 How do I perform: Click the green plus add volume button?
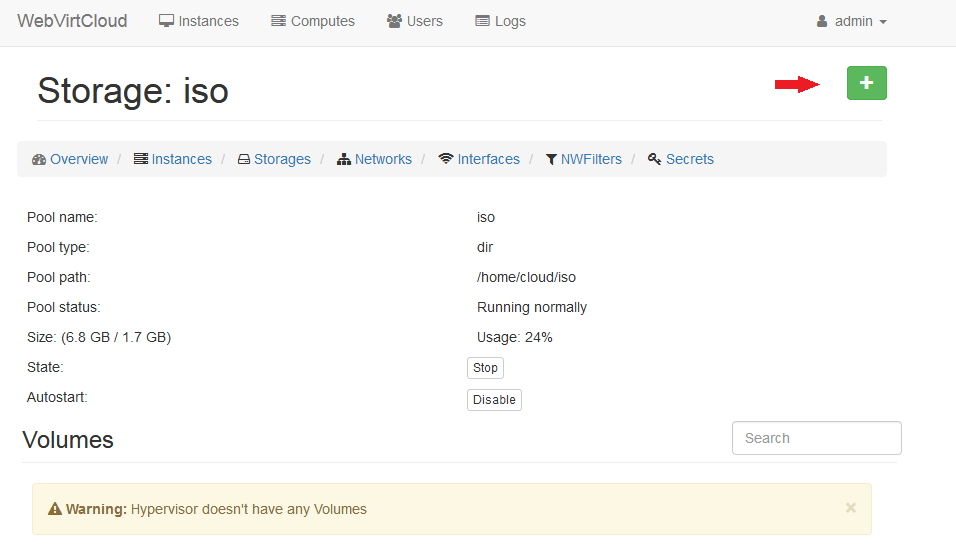(866, 83)
